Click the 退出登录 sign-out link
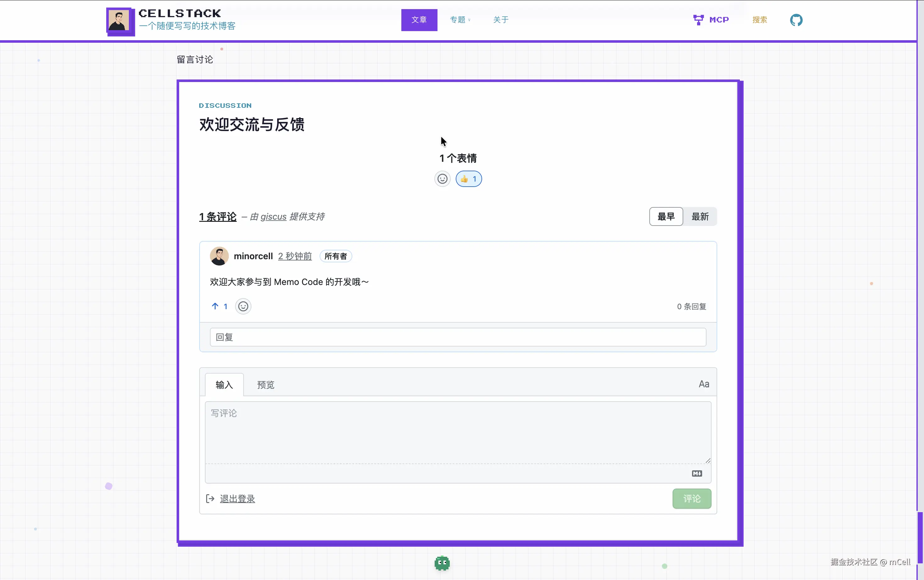Screen dimensions: 924x580 (237, 498)
